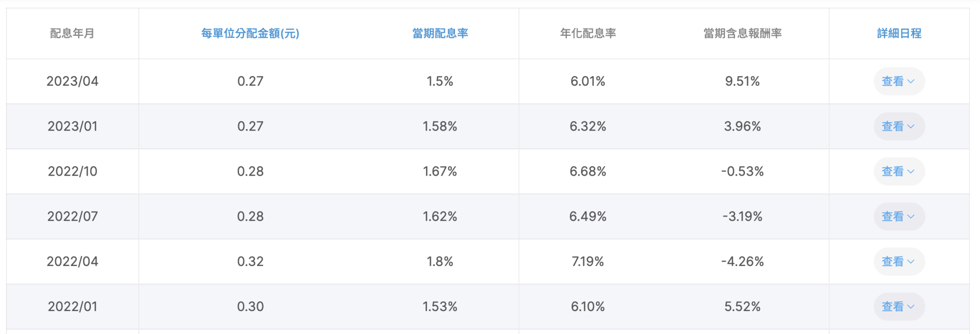Click the -4.26% return value
The width and height of the screenshot is (980, 334).
742,261
